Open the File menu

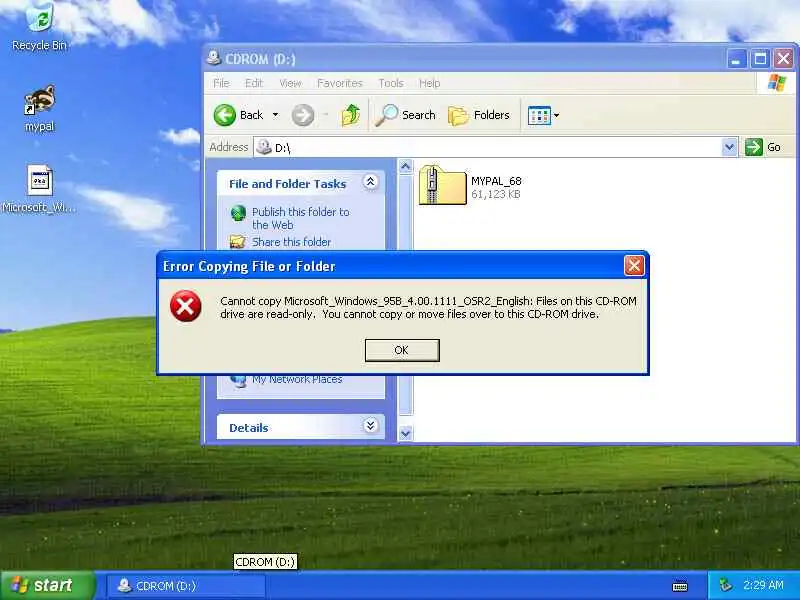tap(221, 83)
